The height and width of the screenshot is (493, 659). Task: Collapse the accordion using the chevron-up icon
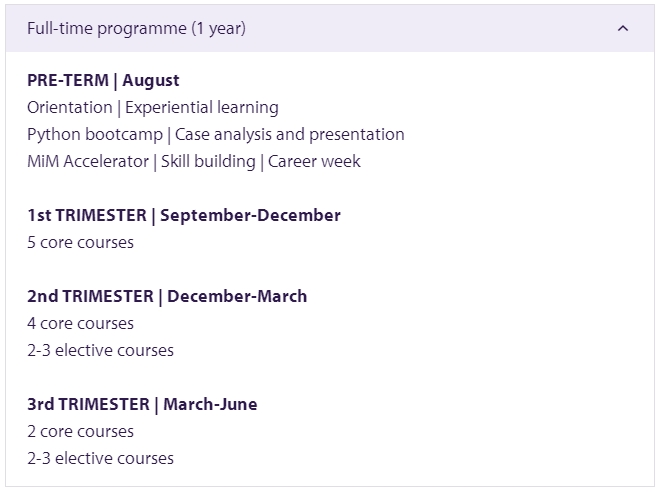coord(623,29)
